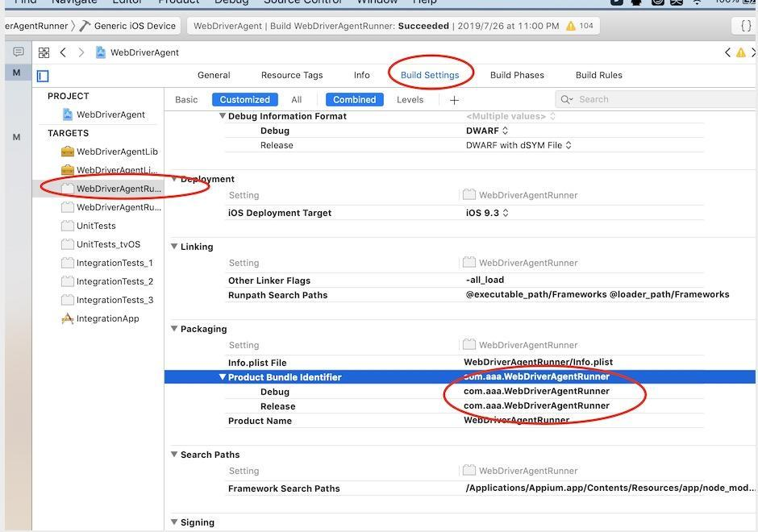Click the WebDriverAgent project file icon in breadcrumb
The height and width of the screenshot is (532, 758).
[x=101, y=52]
